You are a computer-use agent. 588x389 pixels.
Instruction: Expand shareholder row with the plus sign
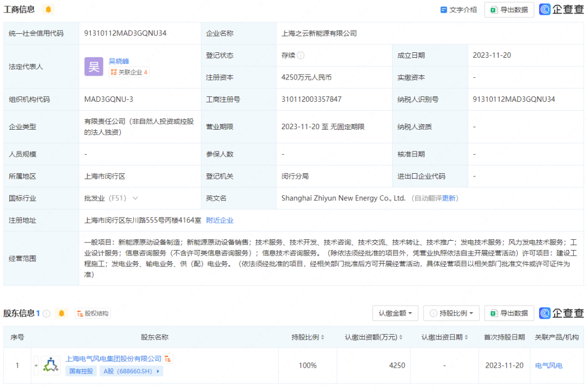pos(36,366)
